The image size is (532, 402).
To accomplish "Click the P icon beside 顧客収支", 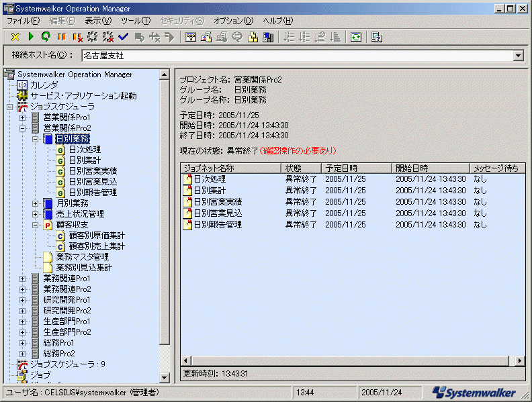I will point(48,225).
